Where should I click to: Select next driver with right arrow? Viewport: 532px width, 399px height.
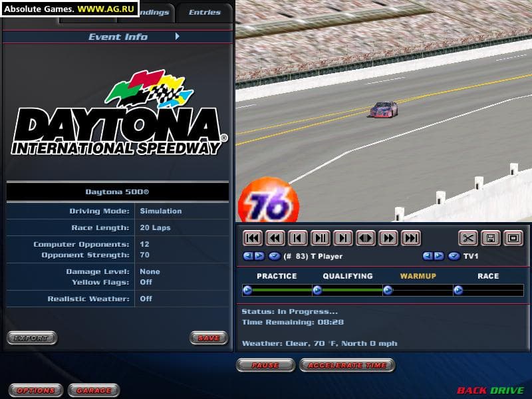[x=259, y=256]
